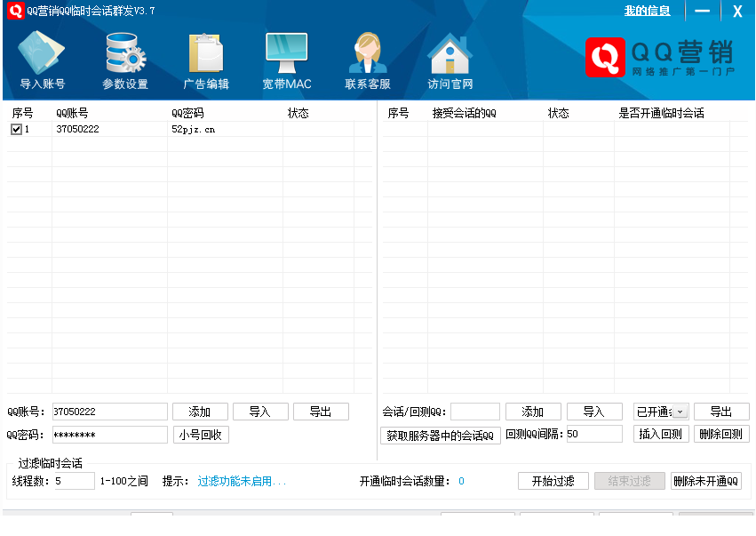756x536 pixels.
Task: Click the 开通临时会话数量 value 0
Action: pyautogui.click(x=461, y=481)
